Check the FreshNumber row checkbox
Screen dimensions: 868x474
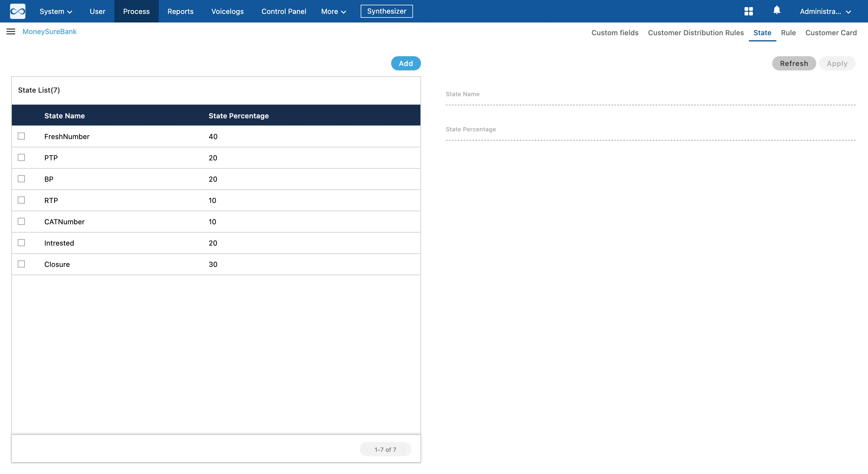[21, 136]
